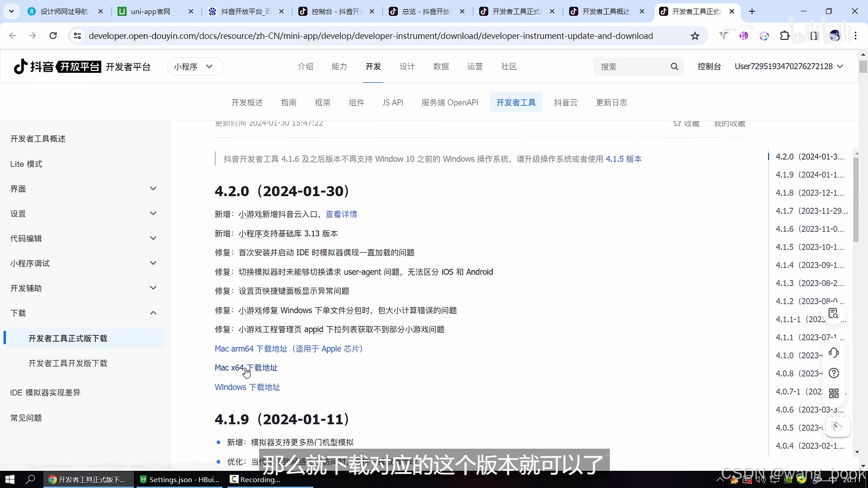868x488 pixels.
Task: Bookmark this page with the star icon
Action: [x=695, y=36]
